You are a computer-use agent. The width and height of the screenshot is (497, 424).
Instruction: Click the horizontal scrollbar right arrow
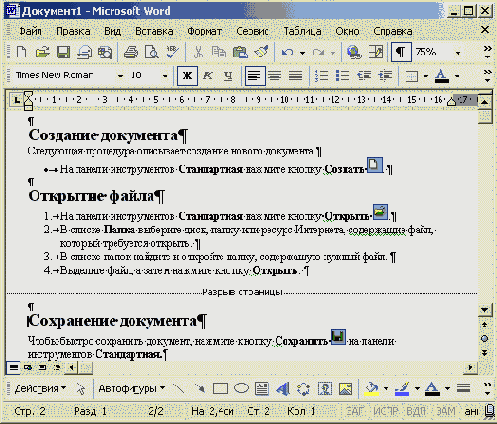(x=471, y=368)
